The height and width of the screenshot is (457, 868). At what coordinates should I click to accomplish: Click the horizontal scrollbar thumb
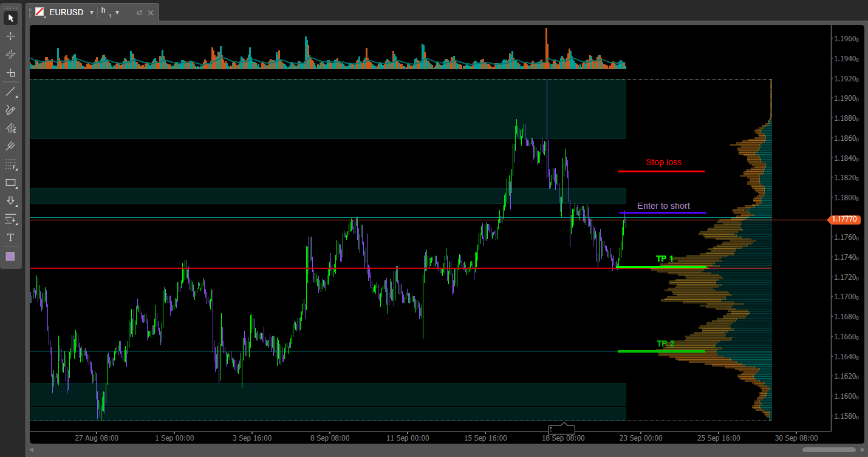pos(829,450)
